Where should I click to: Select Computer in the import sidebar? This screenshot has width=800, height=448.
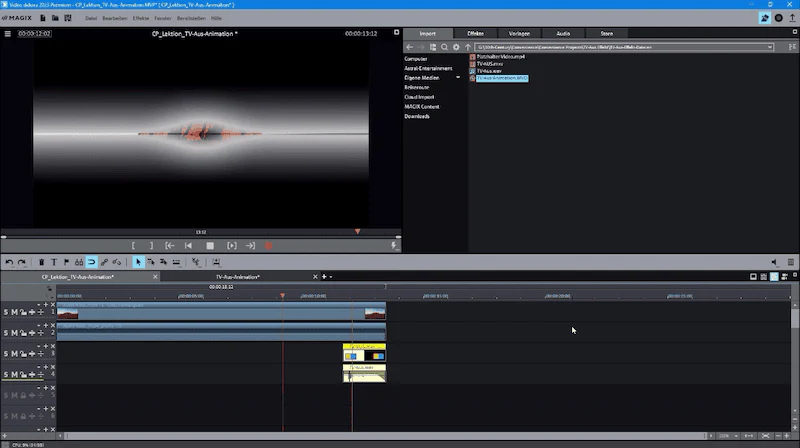coord(416,59)
